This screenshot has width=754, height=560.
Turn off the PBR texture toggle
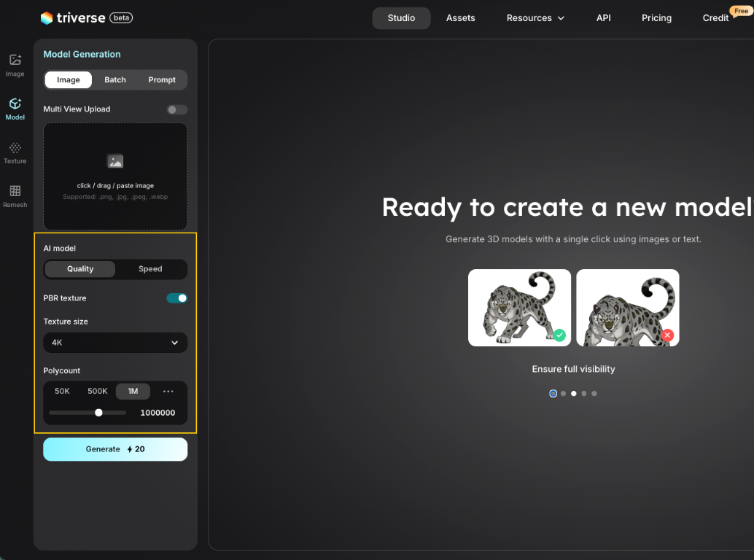(x=176, y=298)
